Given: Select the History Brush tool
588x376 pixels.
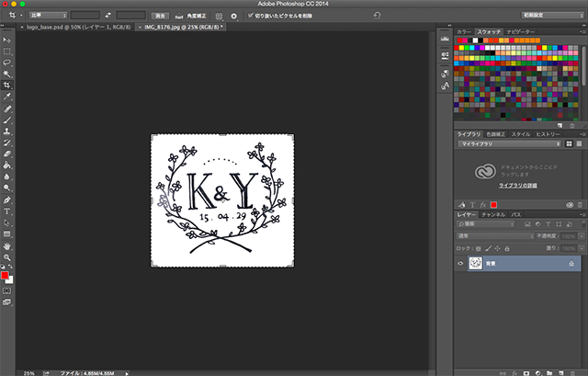Looking at the screenshot, I should tap(6, 142).
